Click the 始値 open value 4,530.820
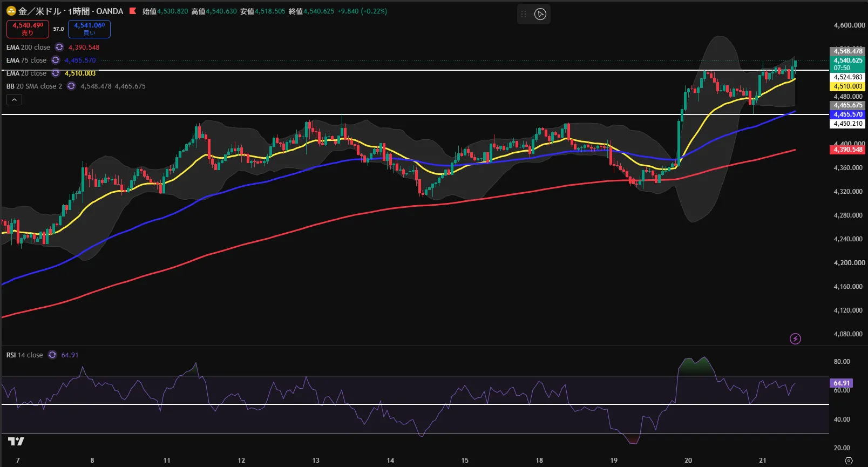868x467 pixels. pos(173,11)
